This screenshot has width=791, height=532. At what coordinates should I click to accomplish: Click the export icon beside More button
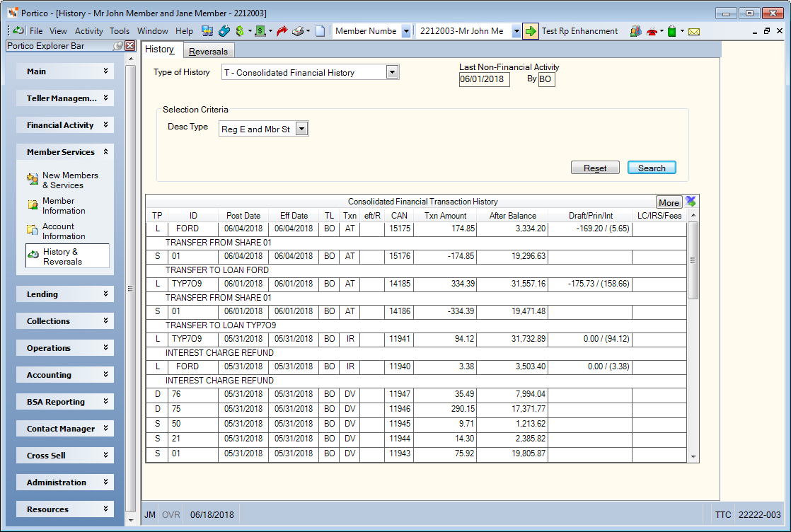[691, 202]
